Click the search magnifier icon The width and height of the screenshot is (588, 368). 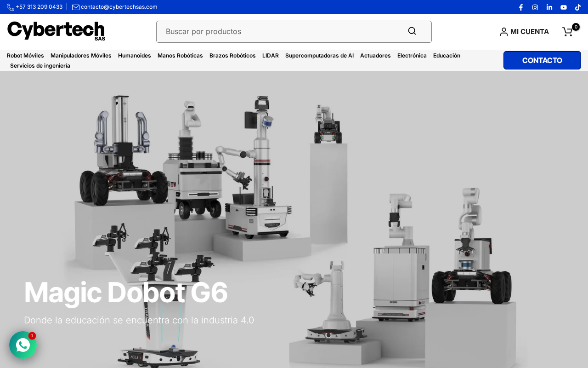412,31
